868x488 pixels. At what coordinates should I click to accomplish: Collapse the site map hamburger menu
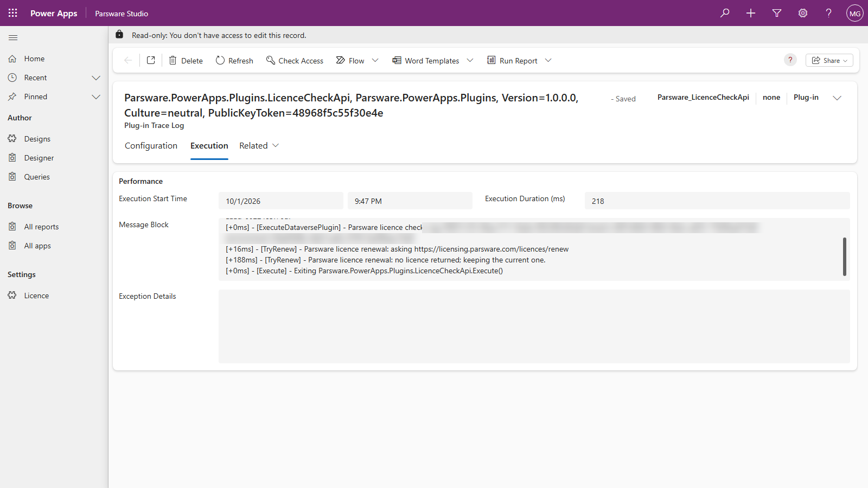click(13, 37)
